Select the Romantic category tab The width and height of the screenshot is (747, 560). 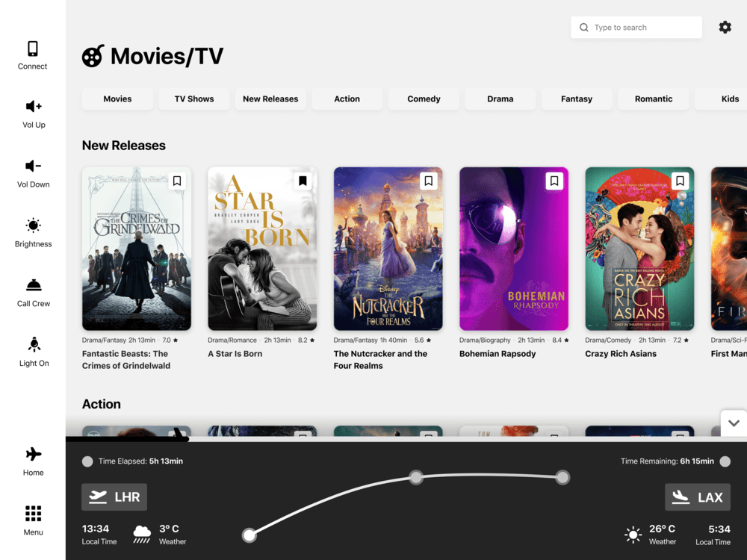(653, 99)
